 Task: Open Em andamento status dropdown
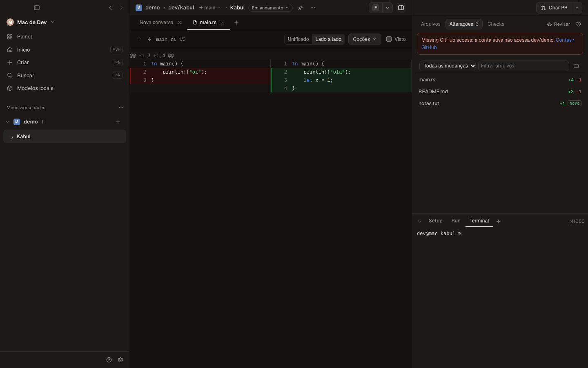[270, 8]
